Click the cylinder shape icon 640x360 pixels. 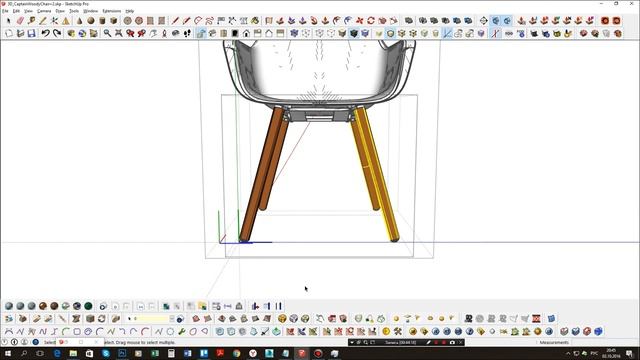(x=102, y=20)
